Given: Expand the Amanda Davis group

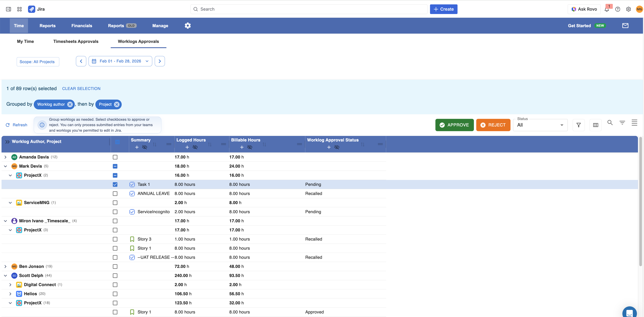Looking at the screenshot, I should tap(6, 157).
